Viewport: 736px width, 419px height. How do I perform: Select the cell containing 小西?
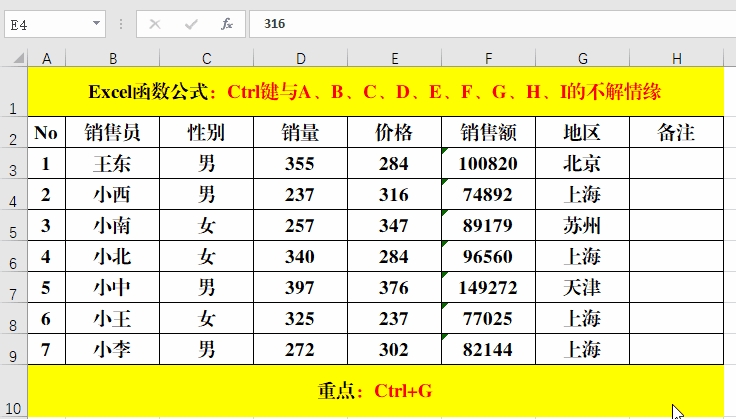113,194
